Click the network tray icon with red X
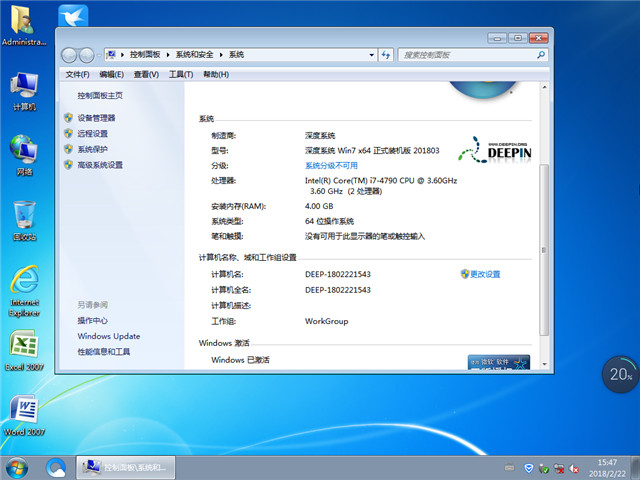 point(559,468)
